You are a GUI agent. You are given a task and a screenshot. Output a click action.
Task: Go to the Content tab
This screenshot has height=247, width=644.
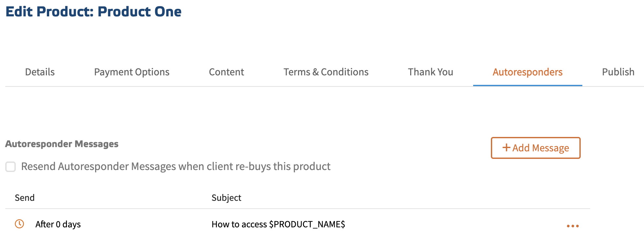(x=226, y=72)
